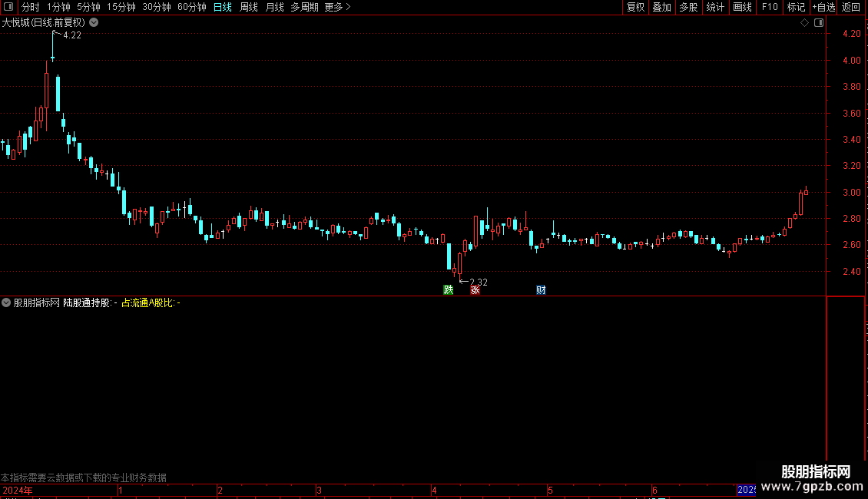Click the red 涨 marker on the chart
This screenshot has height=499, width=868.
tap(475, 290)
